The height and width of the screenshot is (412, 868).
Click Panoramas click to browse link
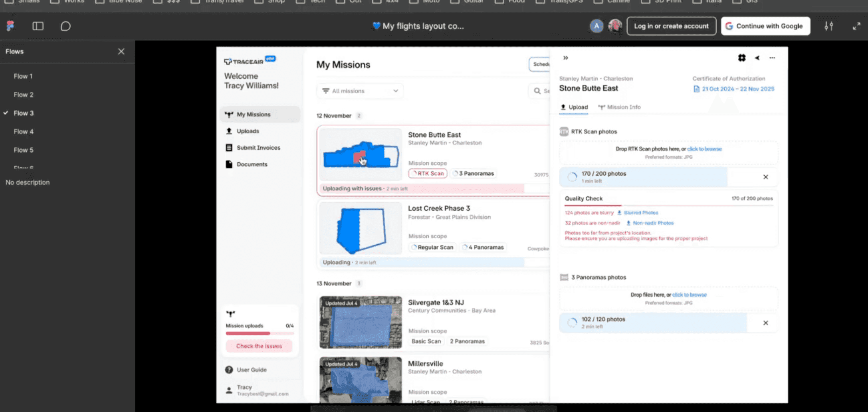tap(690, 295)
